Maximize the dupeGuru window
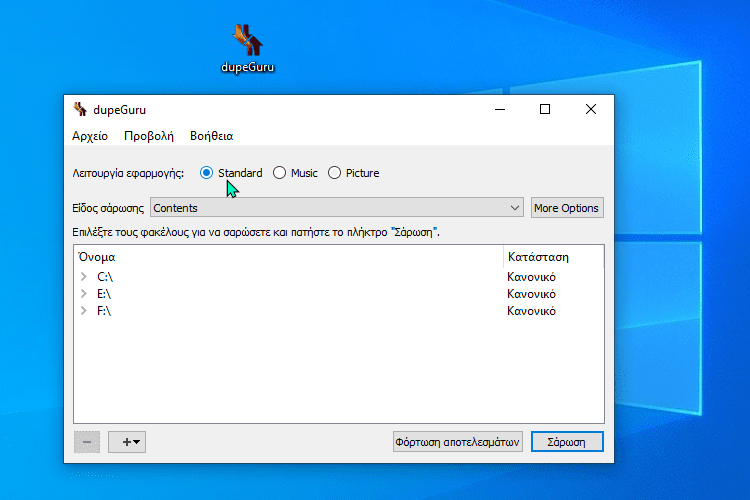Viewport: 750px width, 500px height. (x=545, y=110)
